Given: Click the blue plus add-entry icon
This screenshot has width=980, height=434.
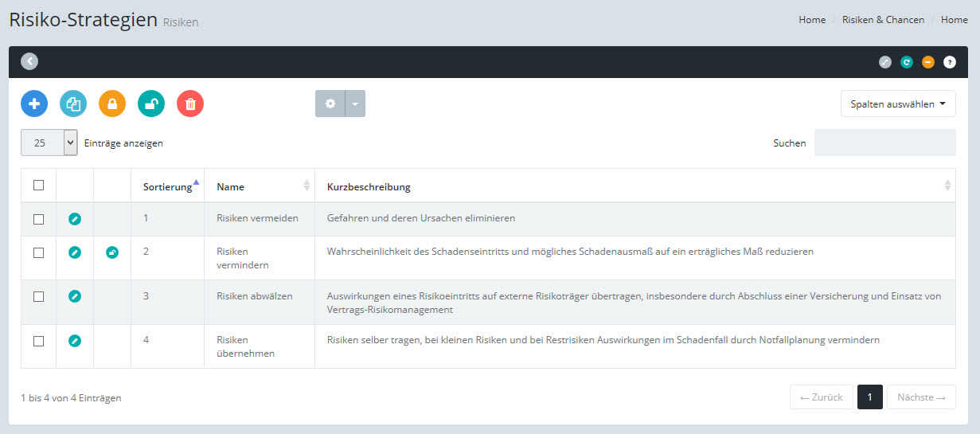Looking at the screenshot, I should pyautogui.click(x=34, y=104).
